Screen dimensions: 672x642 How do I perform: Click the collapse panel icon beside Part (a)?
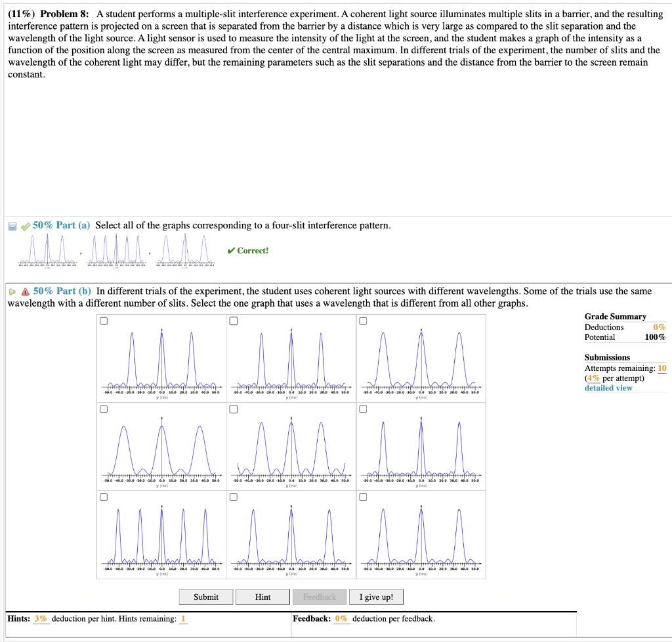11,225
